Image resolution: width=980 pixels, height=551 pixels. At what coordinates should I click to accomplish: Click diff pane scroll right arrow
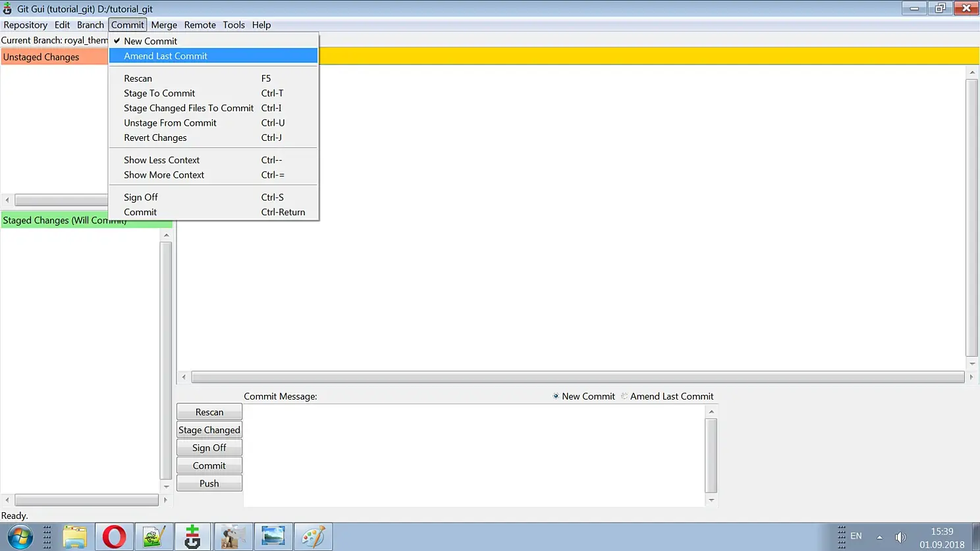point(971,377)
